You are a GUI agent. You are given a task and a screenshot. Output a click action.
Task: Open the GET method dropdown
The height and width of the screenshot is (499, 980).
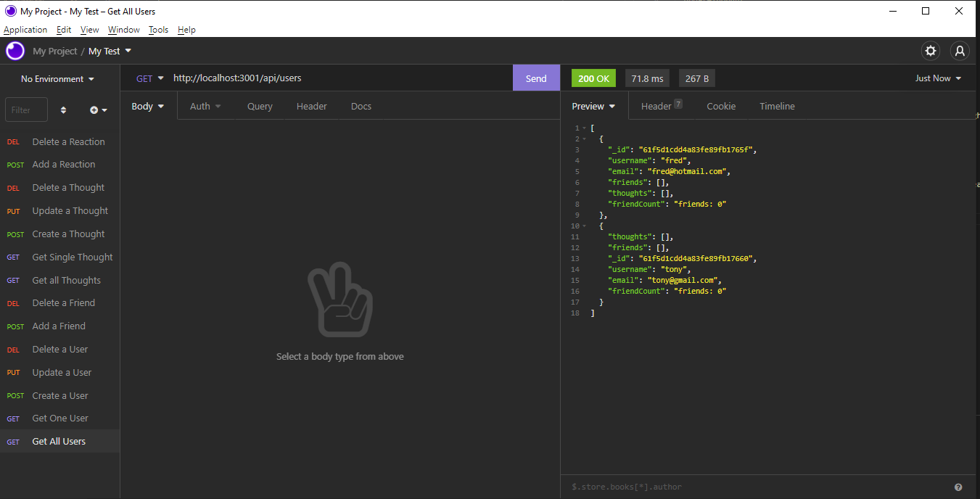(149, 78)
